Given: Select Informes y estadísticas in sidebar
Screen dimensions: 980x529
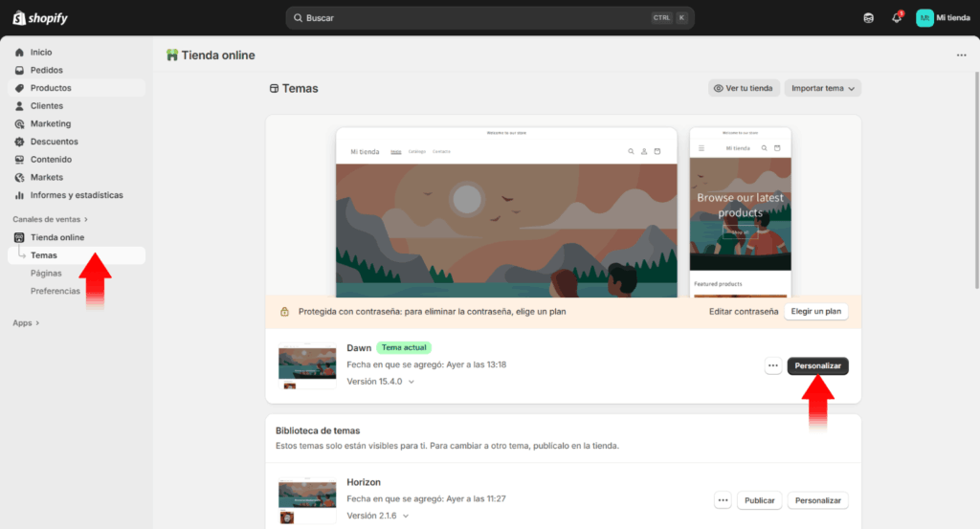Looking at the screenshot, I should [x=77, y=195].
